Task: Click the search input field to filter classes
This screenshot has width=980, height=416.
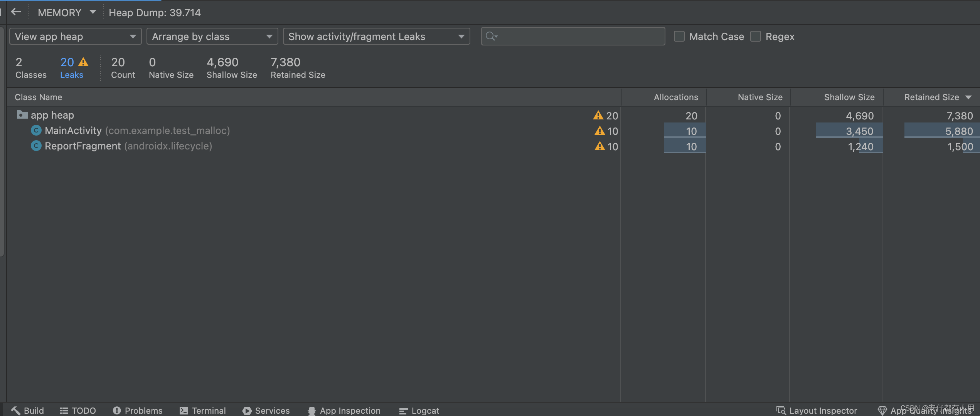Action: (x=573, y=35)
